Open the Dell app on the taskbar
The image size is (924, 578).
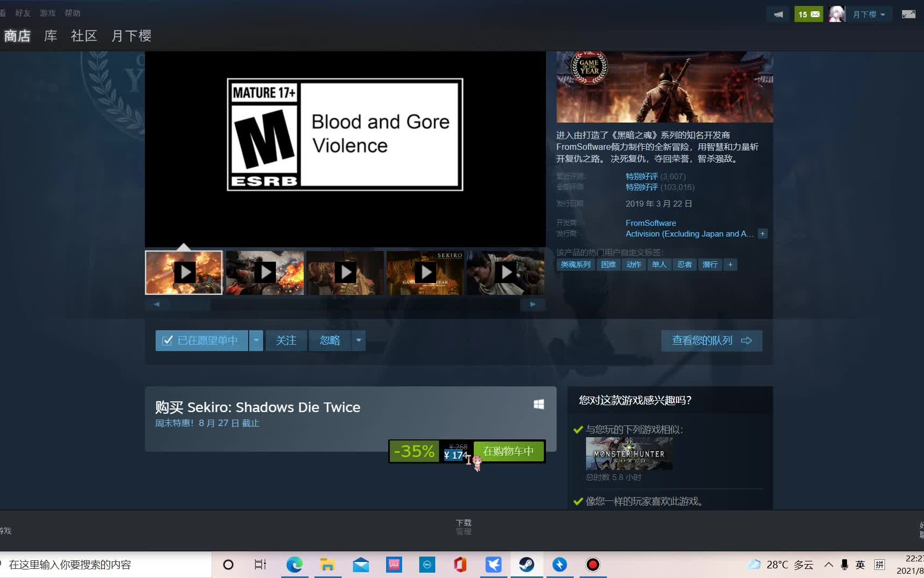(x=427, y=565)
